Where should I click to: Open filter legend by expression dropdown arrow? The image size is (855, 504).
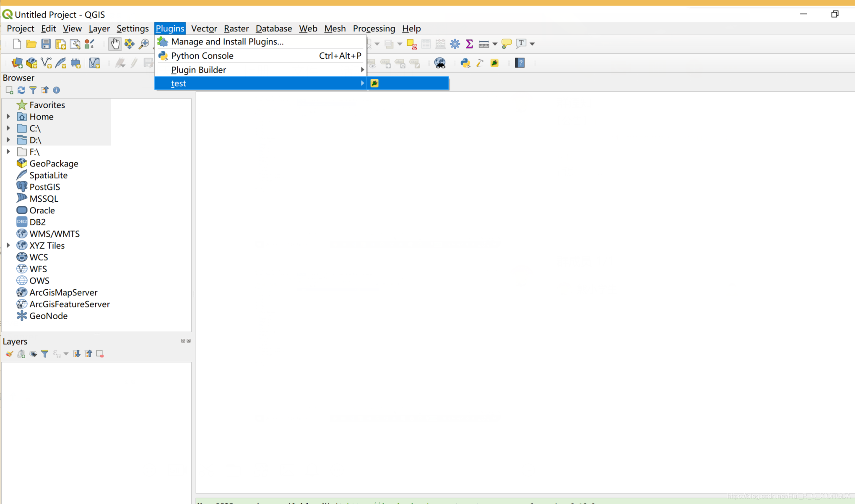pyautogui.click(x=66, y=354)
